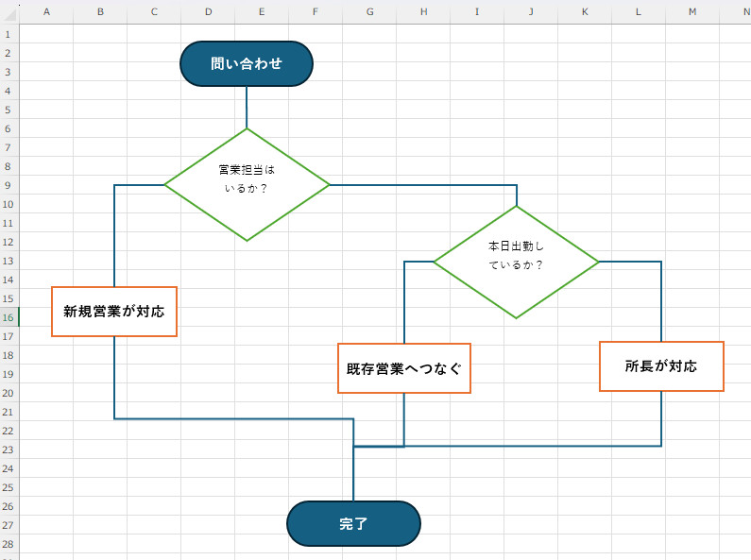751x560 pixels.
Task: Click the 所長が対応 rectangle
Action: (x=661, y=366)
